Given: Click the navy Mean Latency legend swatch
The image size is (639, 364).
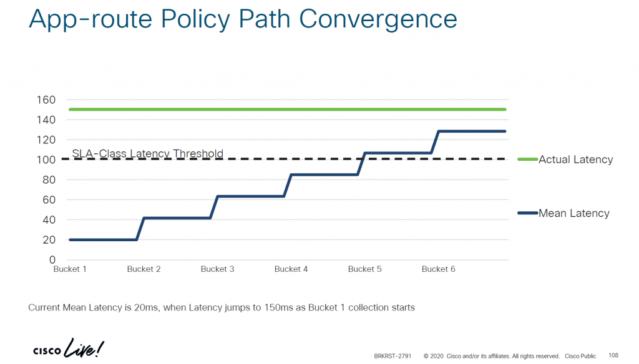Looking at the screenshot, I should pos(527,213).
